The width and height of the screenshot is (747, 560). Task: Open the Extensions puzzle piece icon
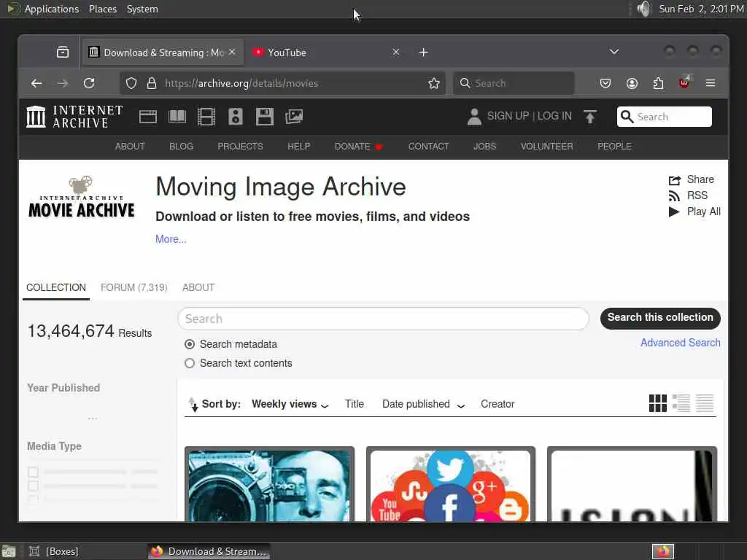659,83
